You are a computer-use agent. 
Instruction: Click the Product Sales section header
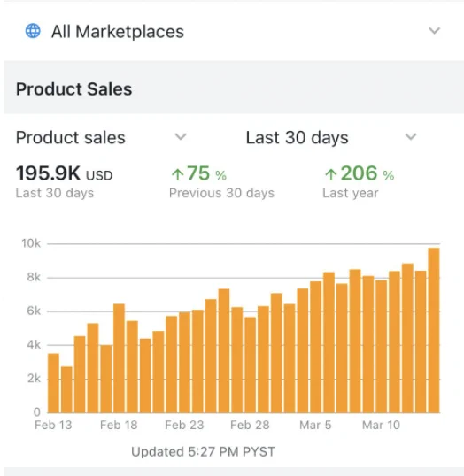tap(73, 89)
